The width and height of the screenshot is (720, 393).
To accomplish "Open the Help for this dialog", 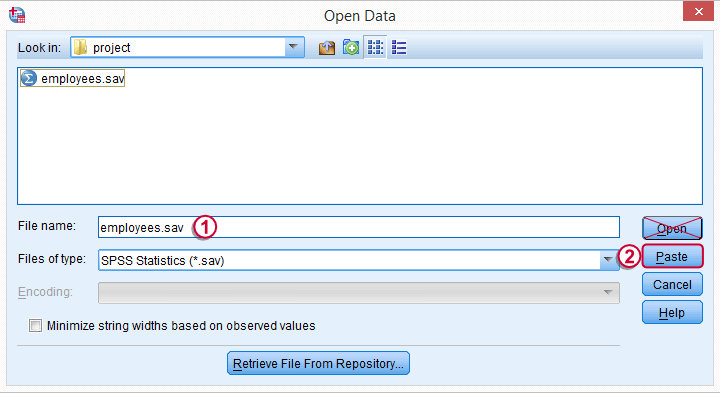I will (672, 312).
